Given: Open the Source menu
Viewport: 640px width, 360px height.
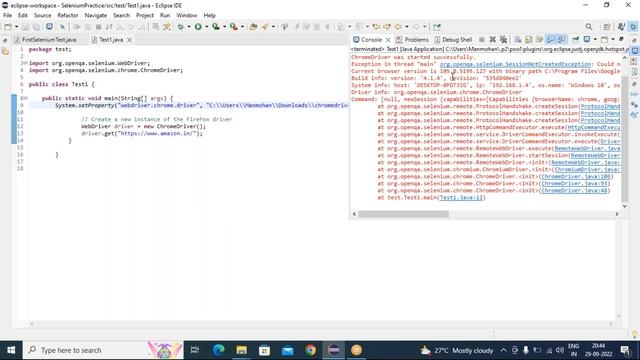Looking at the screenshot, I should 42,15.
